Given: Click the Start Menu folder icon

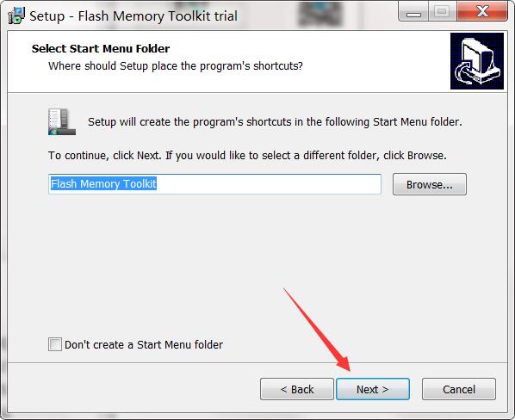Looking at the screenshot, I should click(x=62, y=121).
